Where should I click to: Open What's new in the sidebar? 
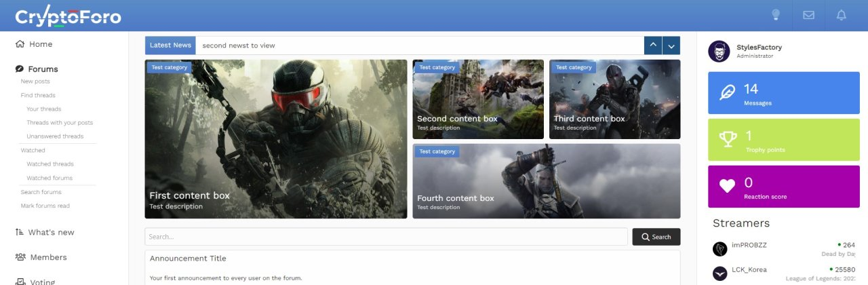pos(51,232)
